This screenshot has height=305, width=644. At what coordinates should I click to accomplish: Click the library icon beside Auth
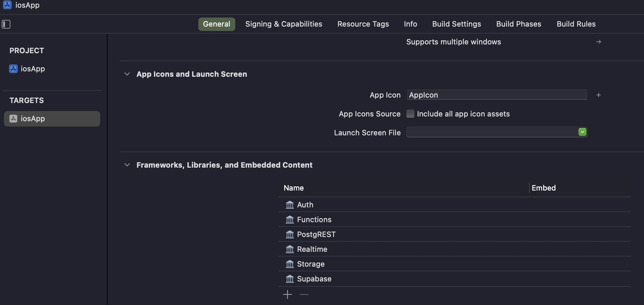290,205
